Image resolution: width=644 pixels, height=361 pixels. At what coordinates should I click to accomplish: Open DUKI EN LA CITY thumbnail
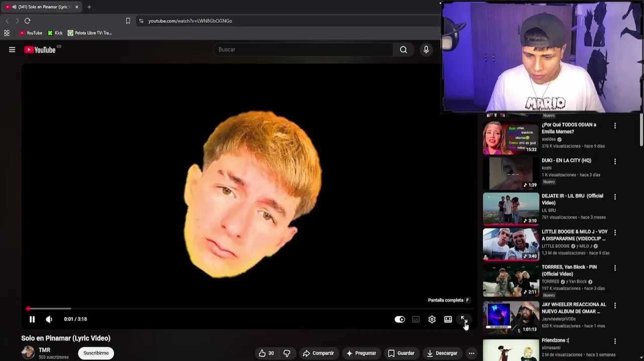pyautogui.click(x=511, y=173)
